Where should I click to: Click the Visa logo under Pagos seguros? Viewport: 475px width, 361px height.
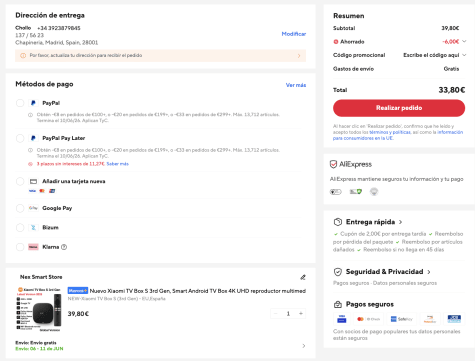point(342,319)
